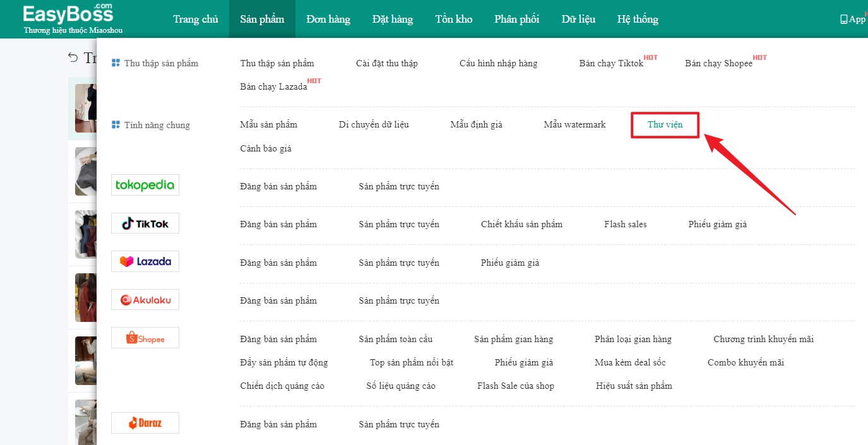Open Shopee Sản phẩm toàn cầu

[x=396, y=339]
